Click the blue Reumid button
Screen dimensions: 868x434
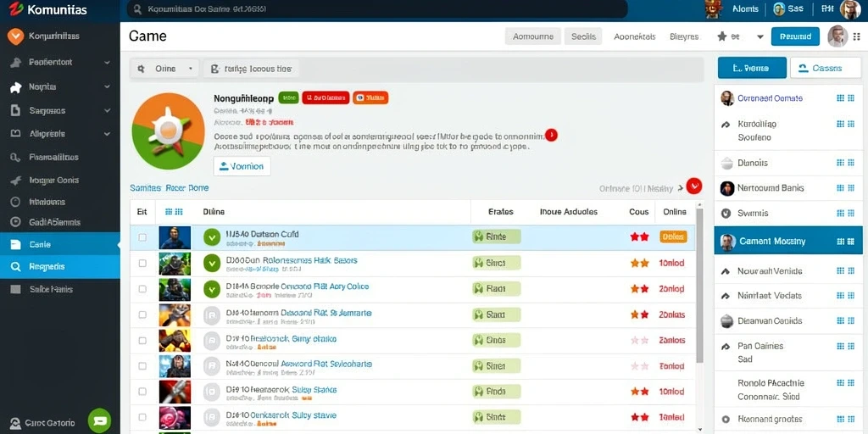click(795, 36)
